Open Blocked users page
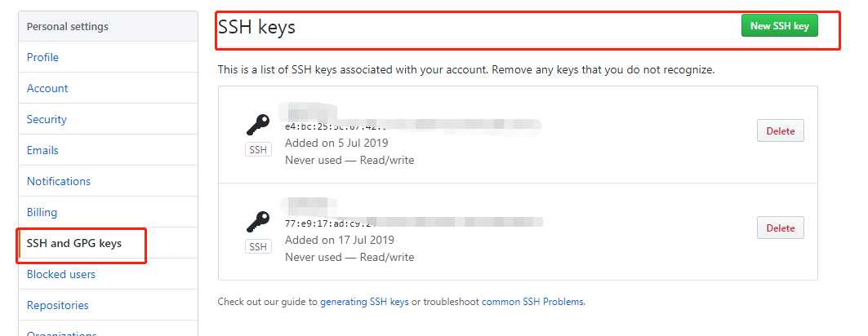This screenshot has width=868, height=336. point(61,274)
